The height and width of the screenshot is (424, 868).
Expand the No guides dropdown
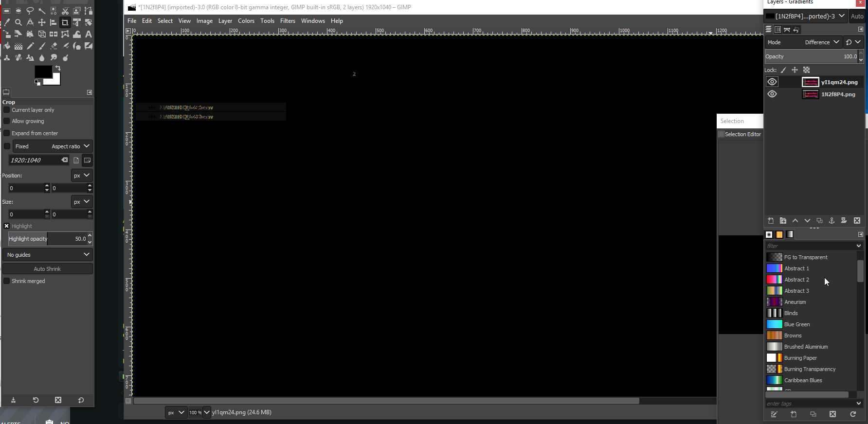tap(48, 255)
